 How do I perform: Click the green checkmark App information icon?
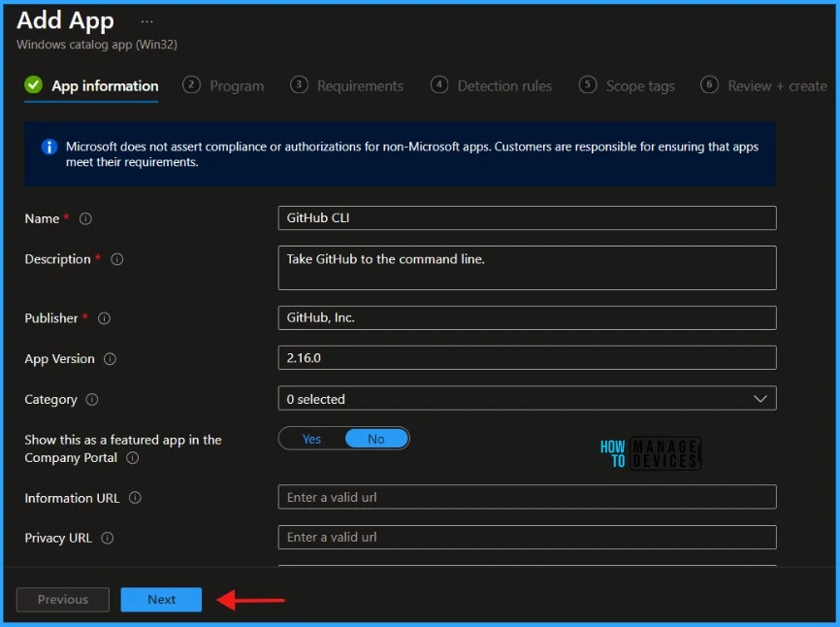[33, 84]
